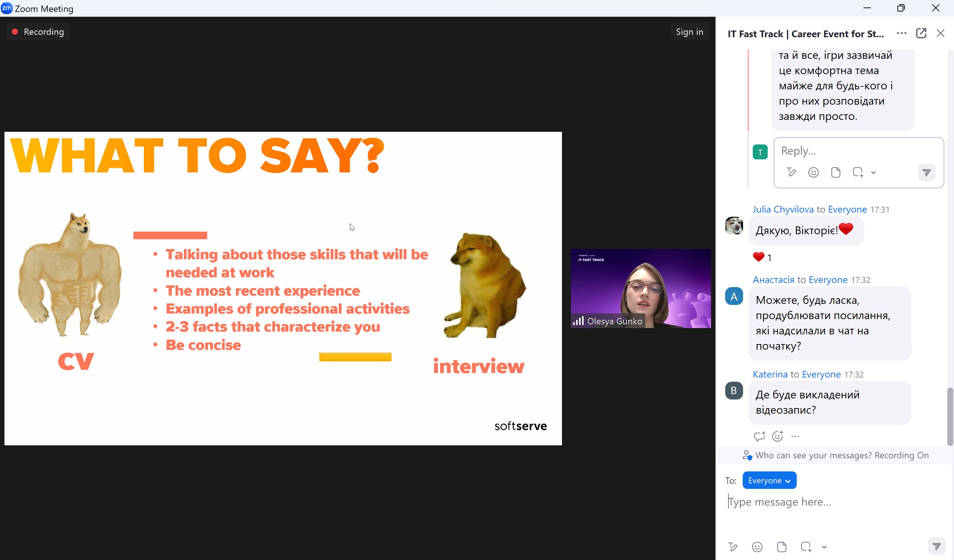Click Анастасія's A avatar

tap(734, 296)
